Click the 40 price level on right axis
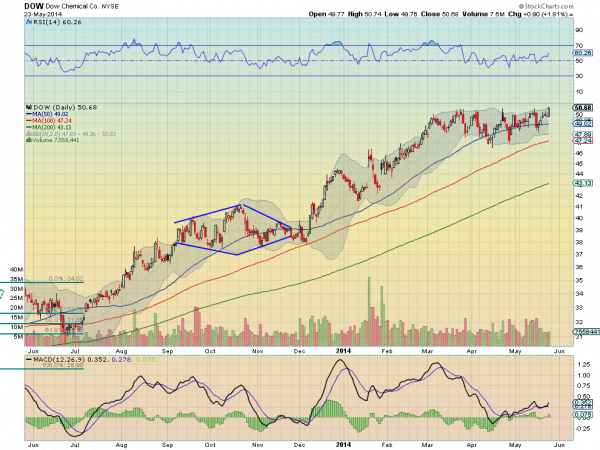Viewport: 600px width, 450px height. coord(579,218)
